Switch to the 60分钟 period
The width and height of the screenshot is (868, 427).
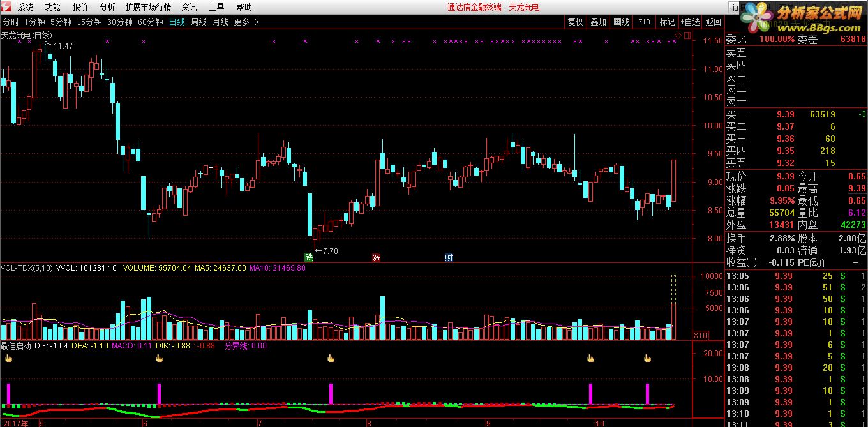coord(151,22)
